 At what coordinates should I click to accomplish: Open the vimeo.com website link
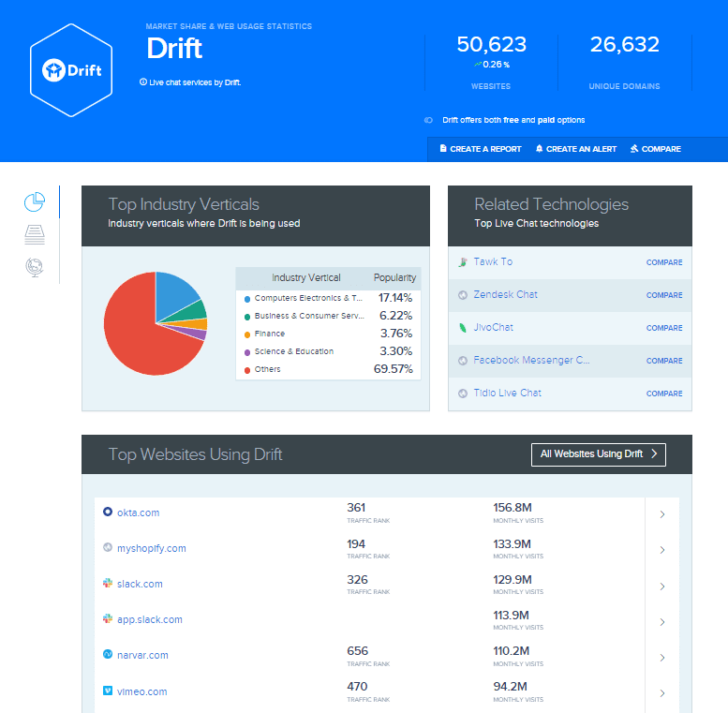coord(142,691)
